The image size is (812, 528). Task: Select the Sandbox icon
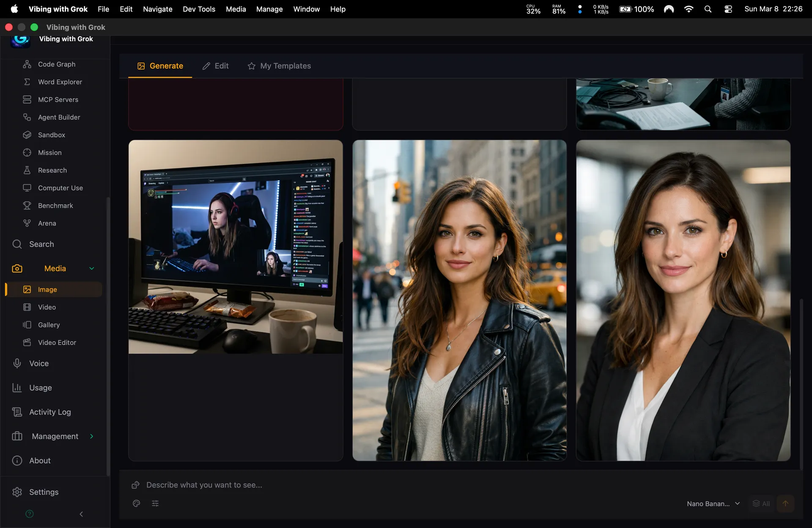pyautogui.click(x=27, y=135)
